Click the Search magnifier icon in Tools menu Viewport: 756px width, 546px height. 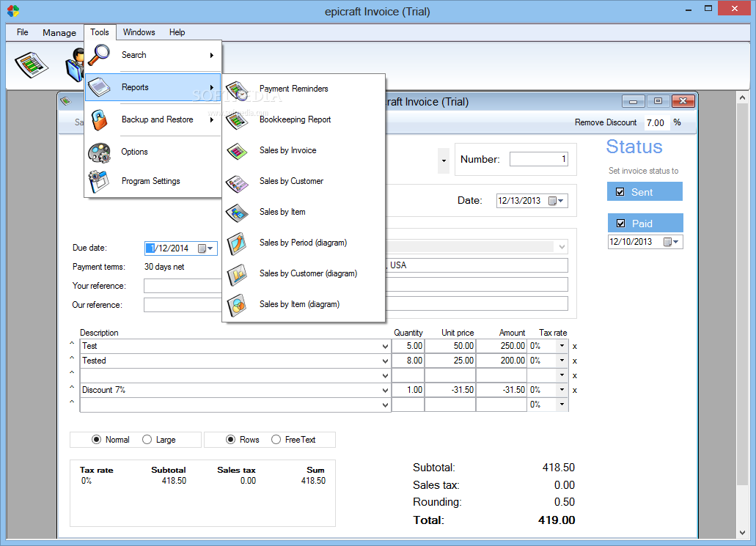(99, 55)
